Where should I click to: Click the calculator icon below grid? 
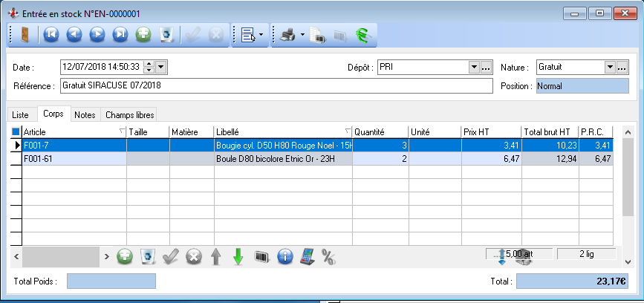pos(306,256)
